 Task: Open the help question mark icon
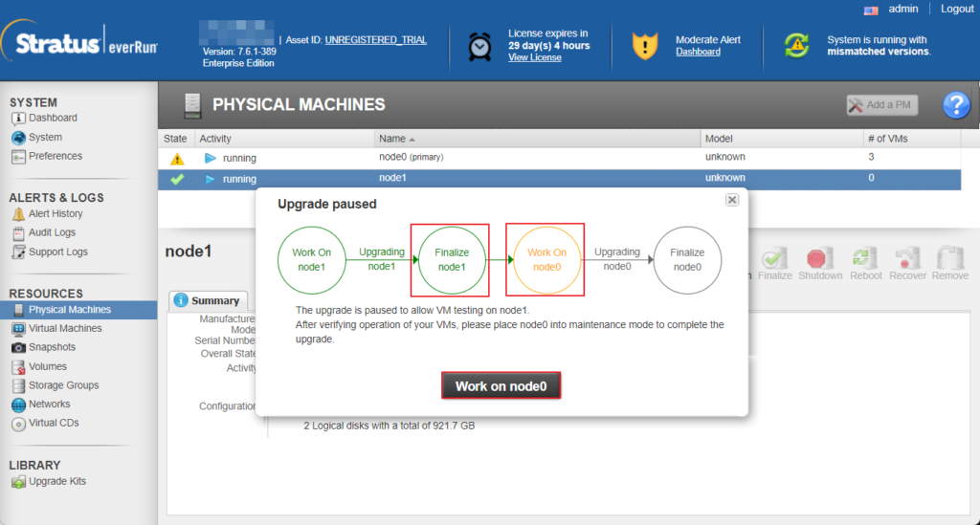click(956, 105)
